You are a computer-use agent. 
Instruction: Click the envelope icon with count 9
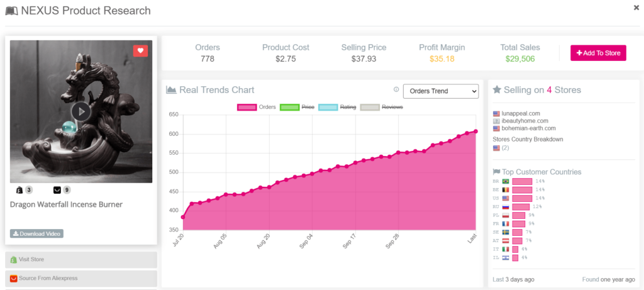click(57, 190)
